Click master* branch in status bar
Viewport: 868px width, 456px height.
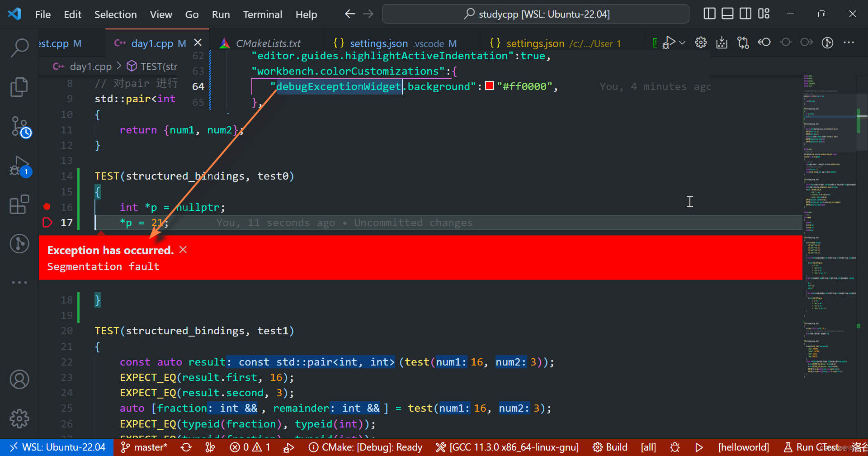[x=144, y=447]
